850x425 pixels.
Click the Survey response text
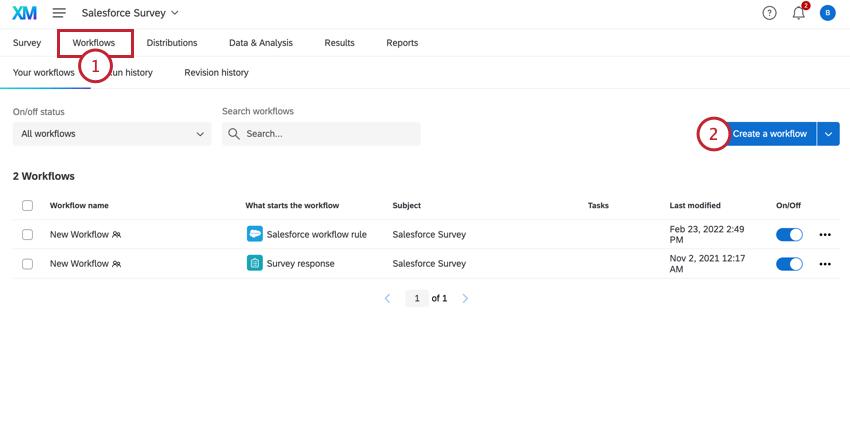pos(300,264)
